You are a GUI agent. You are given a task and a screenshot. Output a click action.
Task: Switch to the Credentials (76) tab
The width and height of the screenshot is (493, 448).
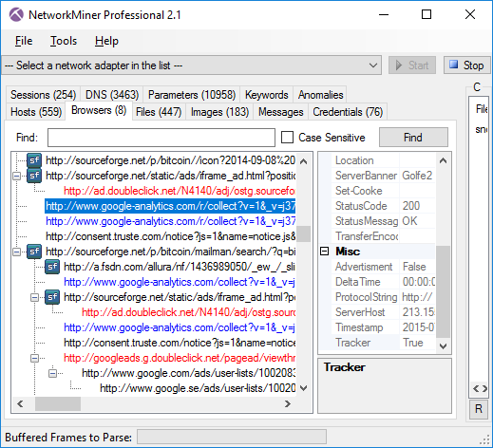[348, 112]
